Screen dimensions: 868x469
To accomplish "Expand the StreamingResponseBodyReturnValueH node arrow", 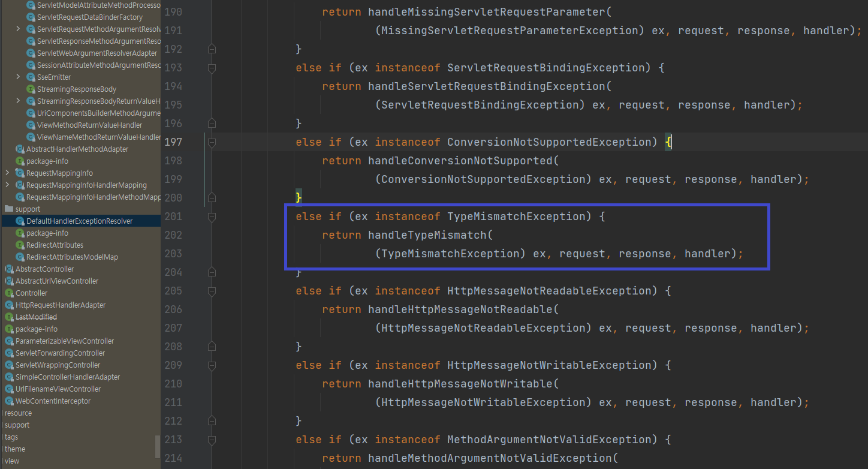I will (x=18, y=101).
